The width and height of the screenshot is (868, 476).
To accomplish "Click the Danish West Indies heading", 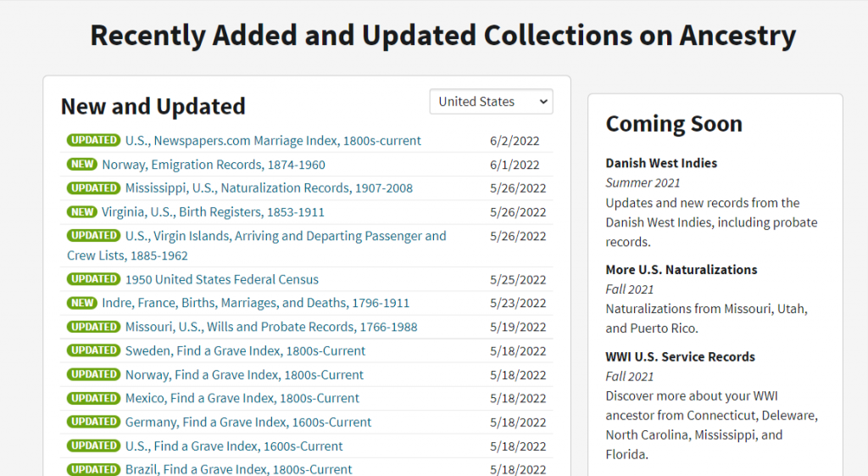I will click(x=661, y=163).
